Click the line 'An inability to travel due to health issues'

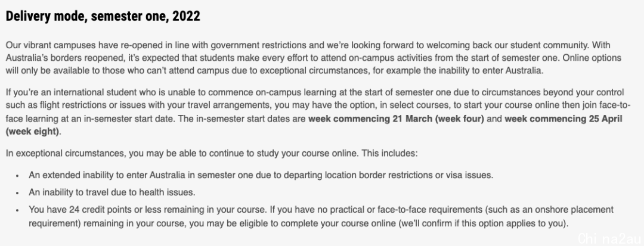(x=112, y=192)
